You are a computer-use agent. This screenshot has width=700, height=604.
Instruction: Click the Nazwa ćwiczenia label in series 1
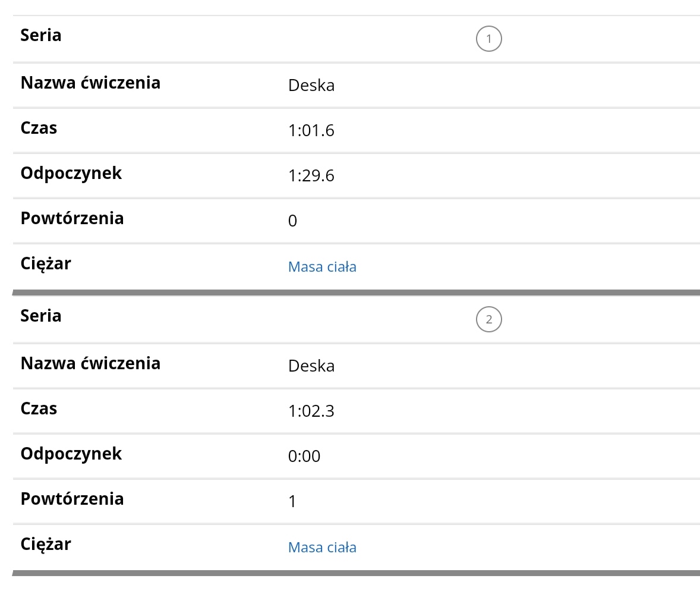click(x=90, y=83)
